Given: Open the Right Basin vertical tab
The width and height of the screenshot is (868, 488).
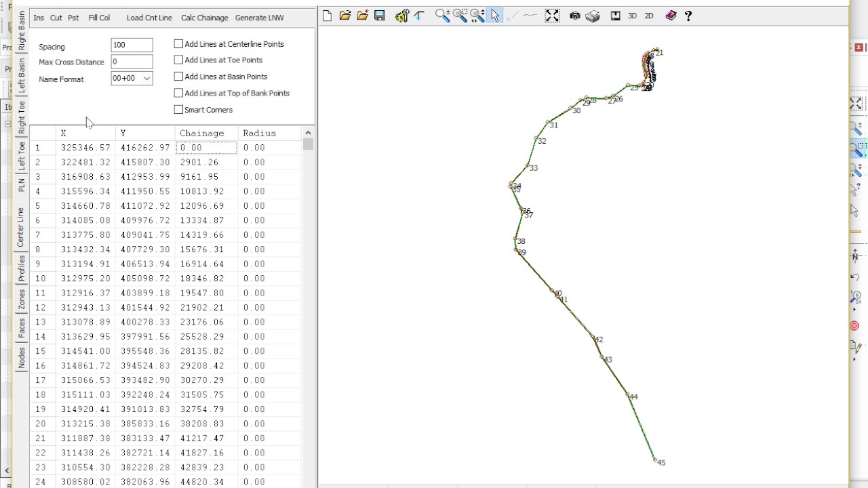Looking at the screenshot, I should [x=22, y=32].
